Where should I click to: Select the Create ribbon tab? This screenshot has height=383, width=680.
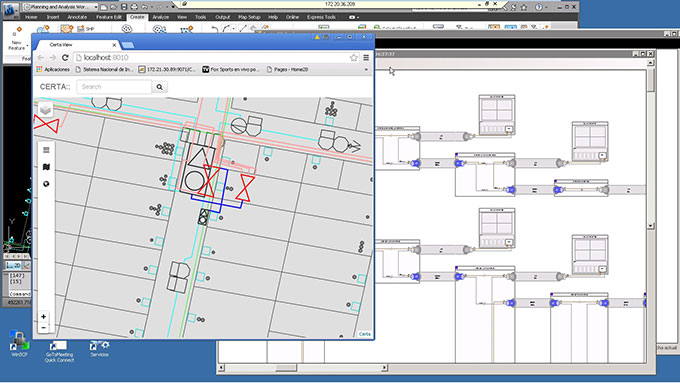(137, 17)
